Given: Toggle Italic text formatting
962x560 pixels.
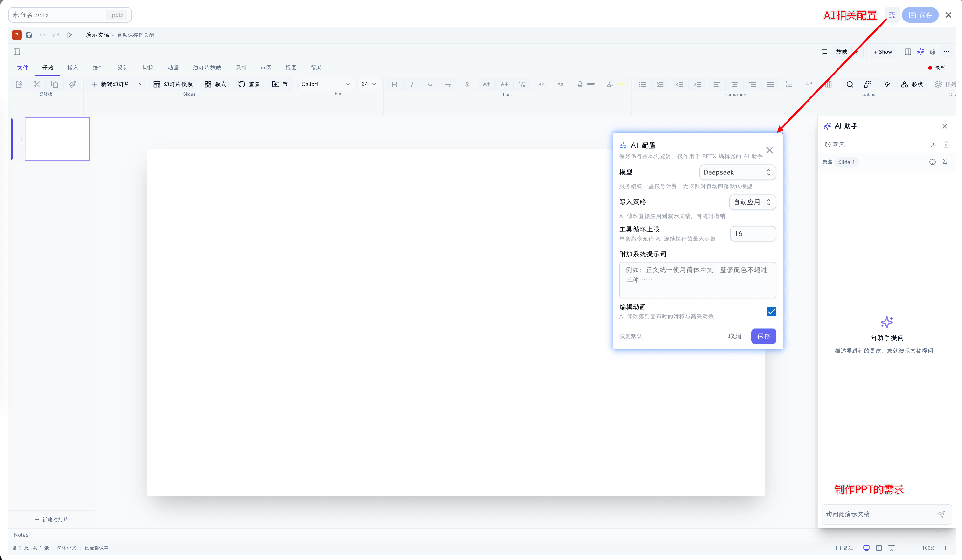Looking at the screenshot, I should pyautogui.click(x=412, y=84).
